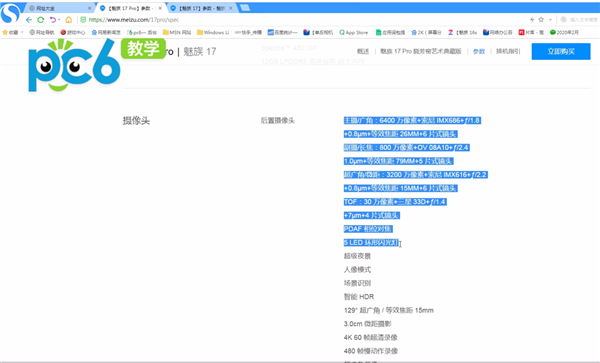This screenshot has height=363, width=600.
Task: Open the 百度统计 bookmark
Action: click(282, 33)
